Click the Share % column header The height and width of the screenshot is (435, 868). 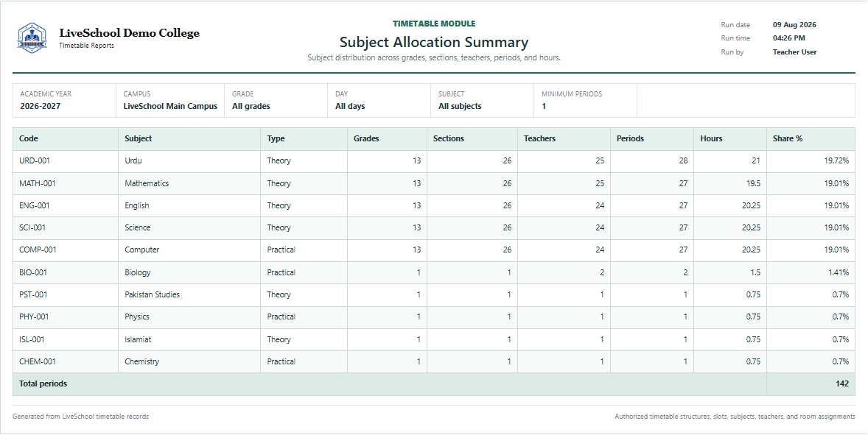pyautogui.click(x=811, y=138)
